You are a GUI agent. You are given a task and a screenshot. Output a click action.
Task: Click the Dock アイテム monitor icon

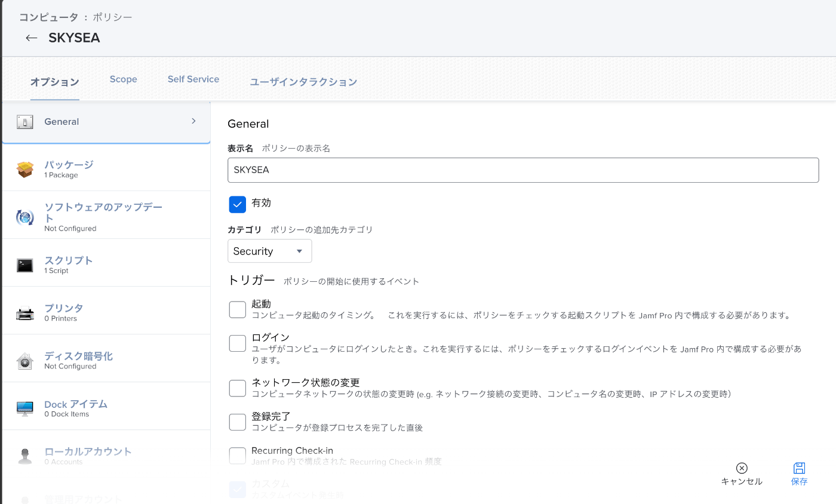pyautogui.click(x=24, y=408)
